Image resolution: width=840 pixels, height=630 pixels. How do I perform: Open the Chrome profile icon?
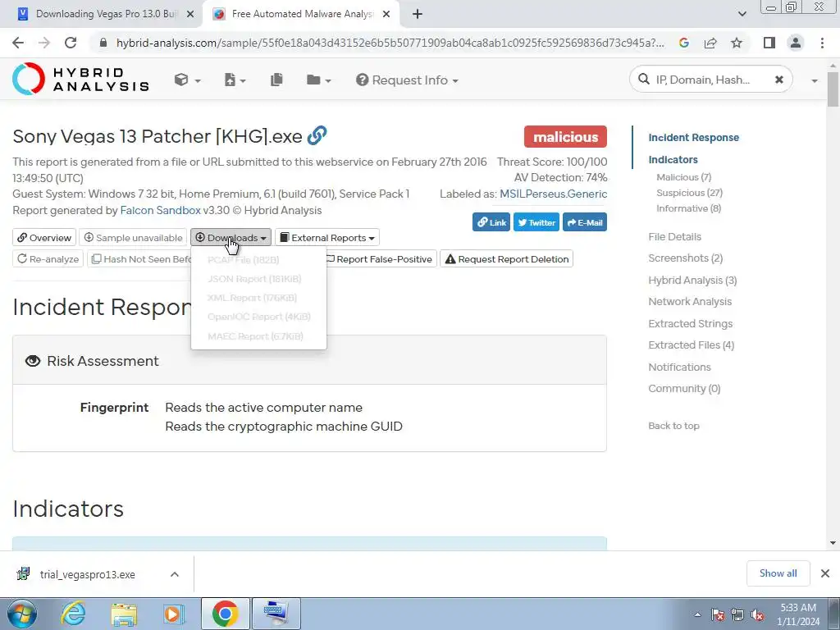pyautogui.click(x=796, y=43)
